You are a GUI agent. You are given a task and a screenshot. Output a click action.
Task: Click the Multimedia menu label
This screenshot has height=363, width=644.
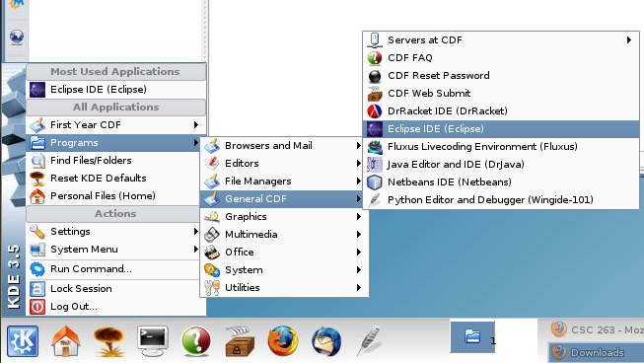pos(250,235)
